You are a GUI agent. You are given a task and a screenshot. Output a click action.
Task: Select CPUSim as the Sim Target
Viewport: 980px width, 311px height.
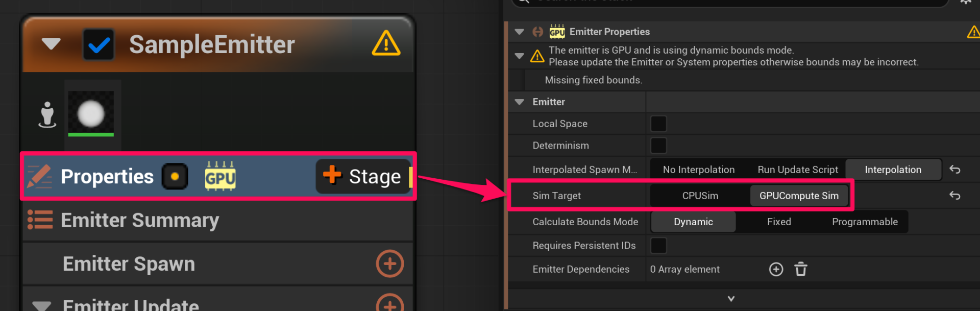700,196
